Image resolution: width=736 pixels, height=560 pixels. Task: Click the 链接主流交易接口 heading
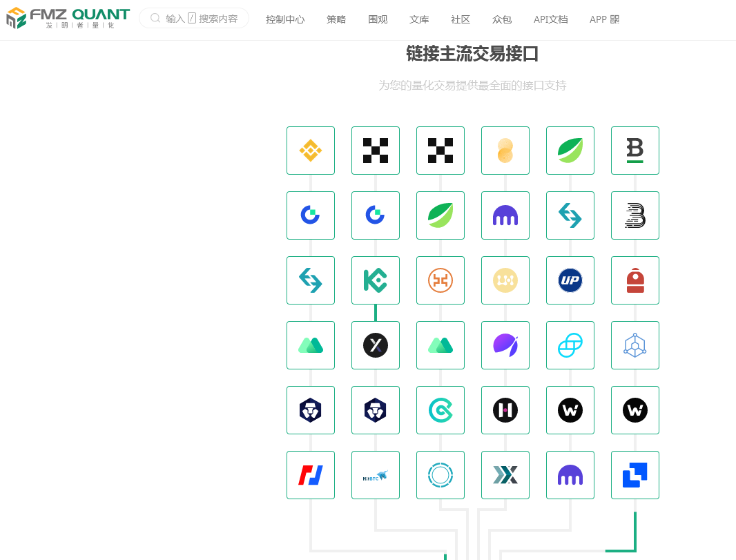tap(472, 54)
